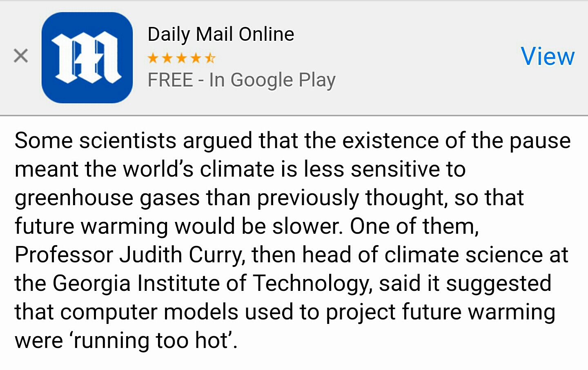The height and width of the screenshot is (370, 588).
Task: Click the words future warming would be slower
Action: [178, 226]
